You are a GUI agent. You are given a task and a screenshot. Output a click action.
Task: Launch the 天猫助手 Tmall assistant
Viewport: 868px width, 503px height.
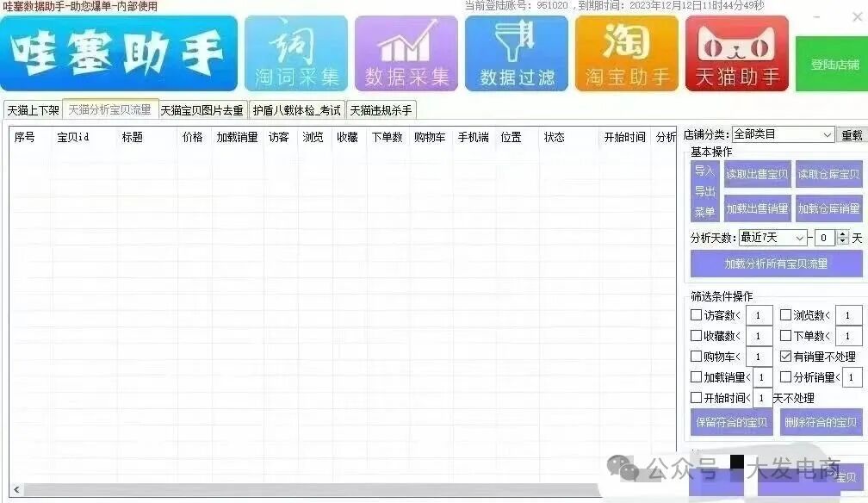tap(736, 53)
